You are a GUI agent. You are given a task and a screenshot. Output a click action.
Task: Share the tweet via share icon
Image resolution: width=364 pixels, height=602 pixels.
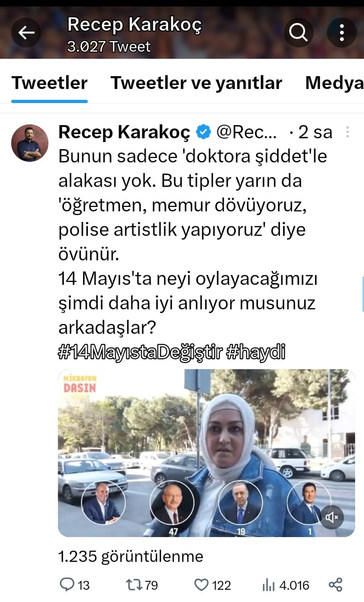[x=335, y=585]
